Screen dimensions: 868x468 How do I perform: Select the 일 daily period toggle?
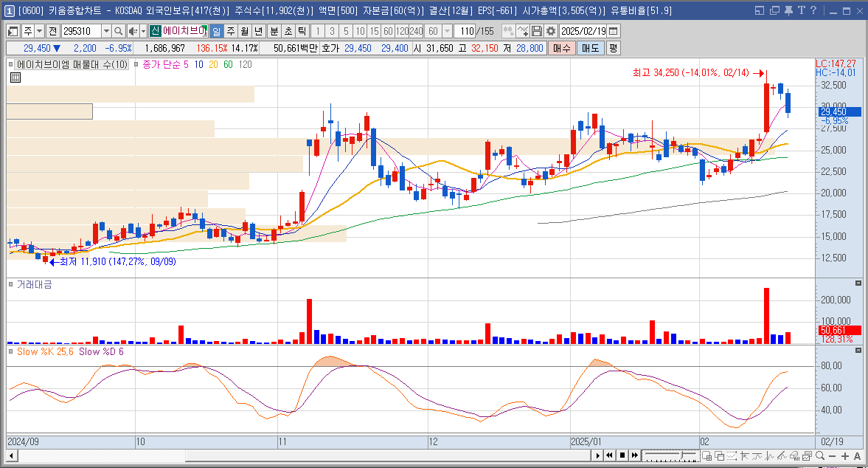216,31
